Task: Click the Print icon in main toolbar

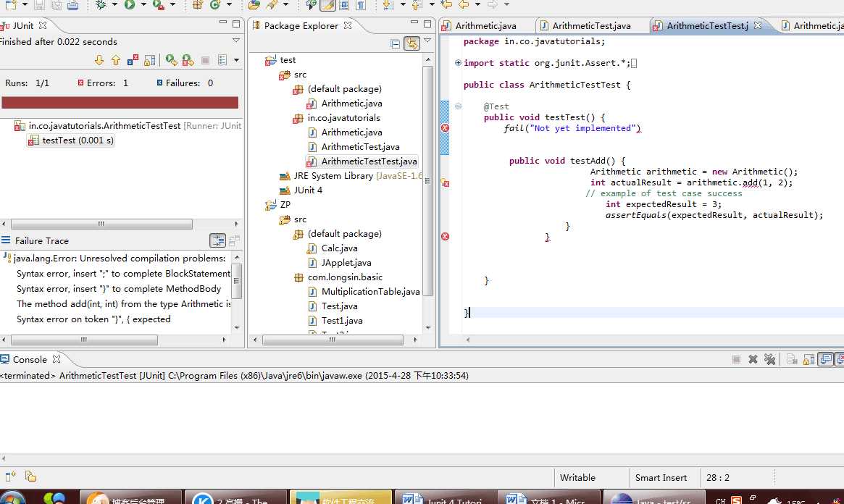Action: coord(72,5)
